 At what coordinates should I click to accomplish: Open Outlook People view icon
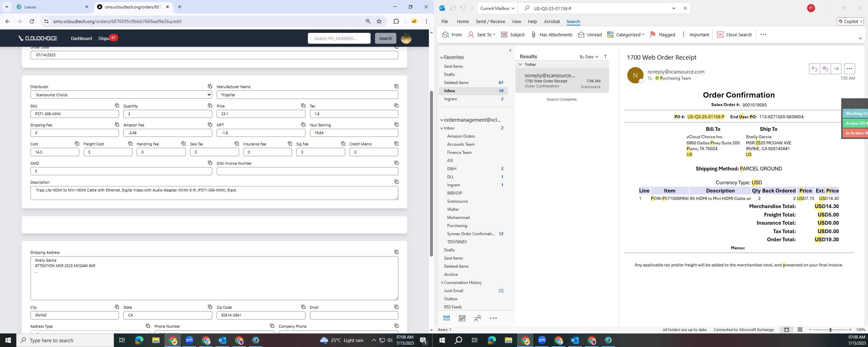(x=478, y=318)
